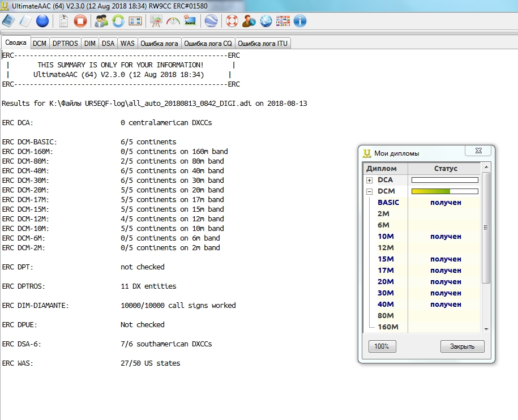Screen dimensions: 518x420
Task: Click the log book icon
Action: (8, 22)
